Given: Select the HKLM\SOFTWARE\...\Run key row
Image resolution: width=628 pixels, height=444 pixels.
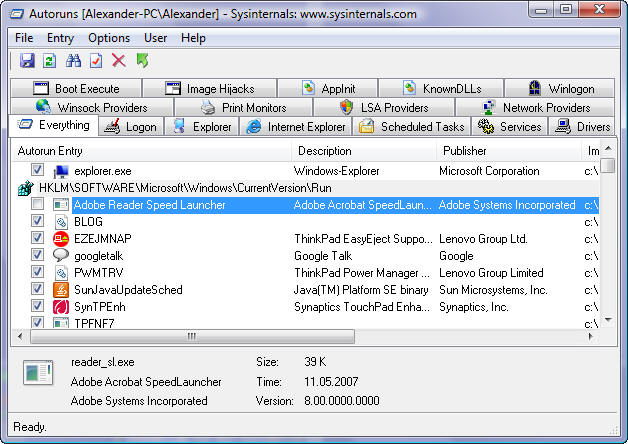Looking at the screenshot, I should [x=306, y=188].
